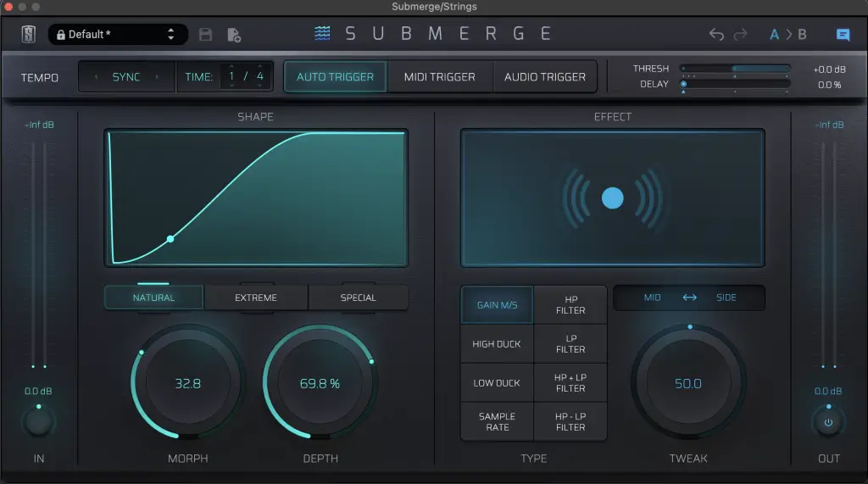Image resolution: width=868 pixels, height=484 pixels.
Task: Click the Slate Digital logo icon
Action: 29,35
